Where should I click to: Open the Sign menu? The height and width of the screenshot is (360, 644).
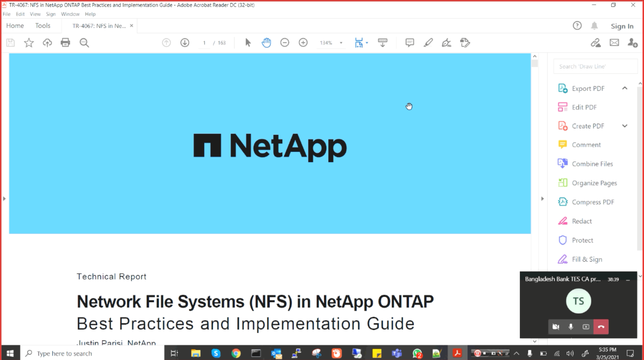tap(51, 14)
